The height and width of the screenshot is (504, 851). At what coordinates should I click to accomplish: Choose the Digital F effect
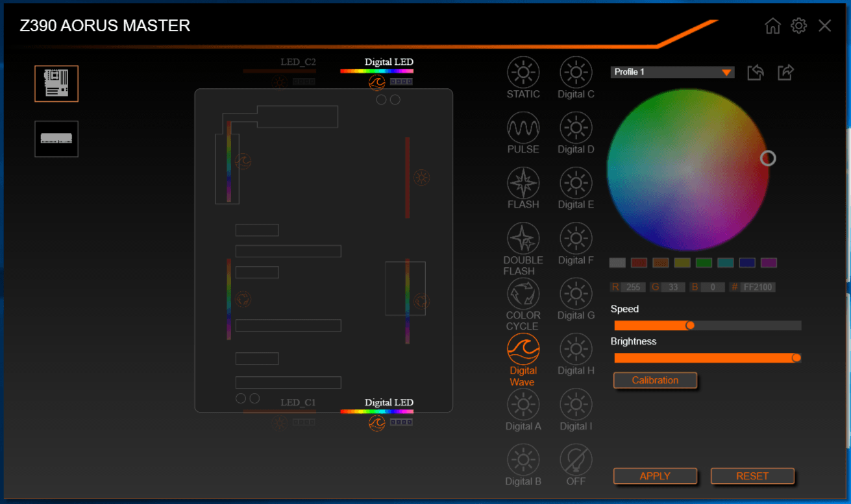pyautogui.click(x=576, y=239)
